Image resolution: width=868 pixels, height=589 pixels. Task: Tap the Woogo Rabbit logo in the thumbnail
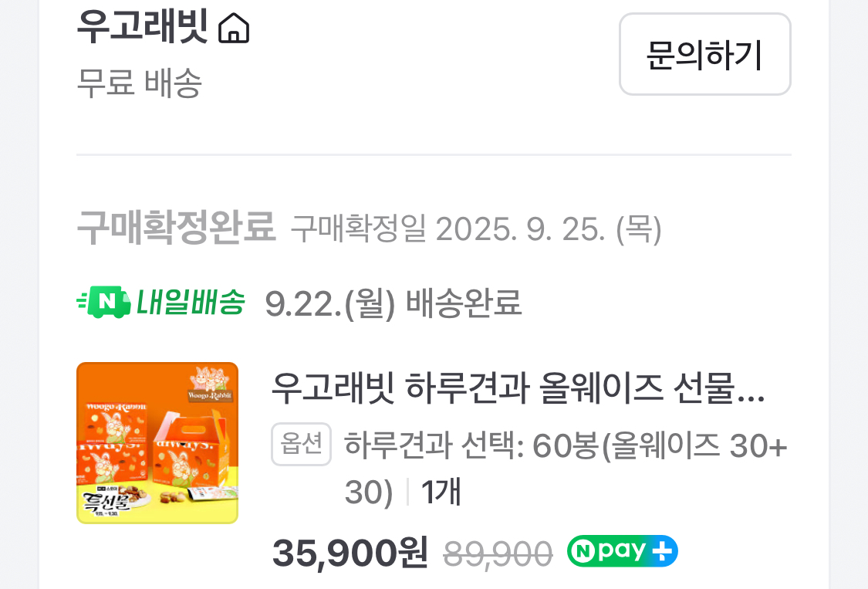pos(210,384)
